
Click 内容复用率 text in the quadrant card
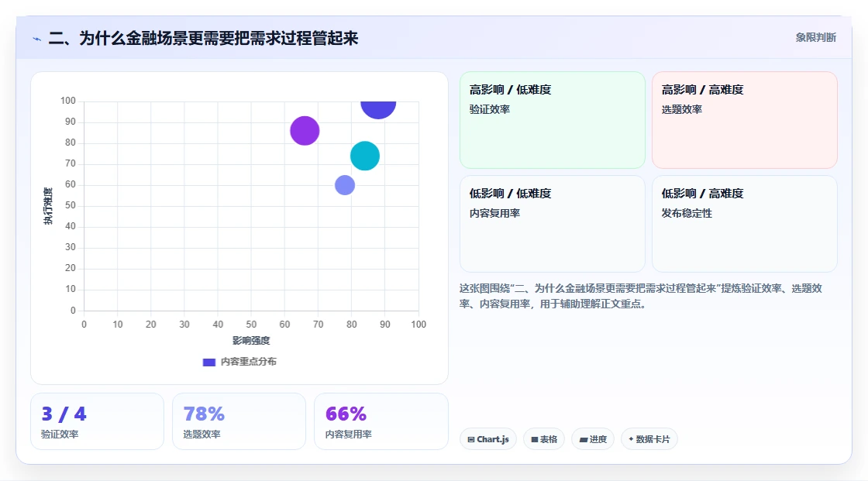(494, 214)
